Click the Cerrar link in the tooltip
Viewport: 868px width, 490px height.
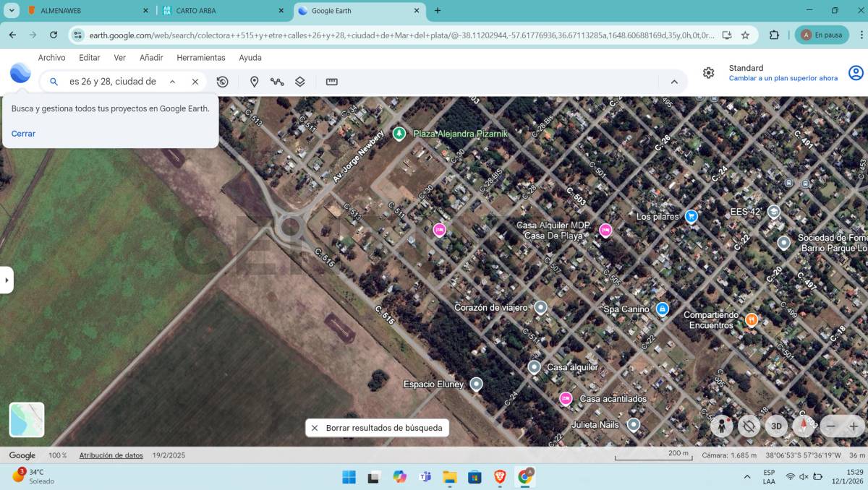[x=23, y=134]
